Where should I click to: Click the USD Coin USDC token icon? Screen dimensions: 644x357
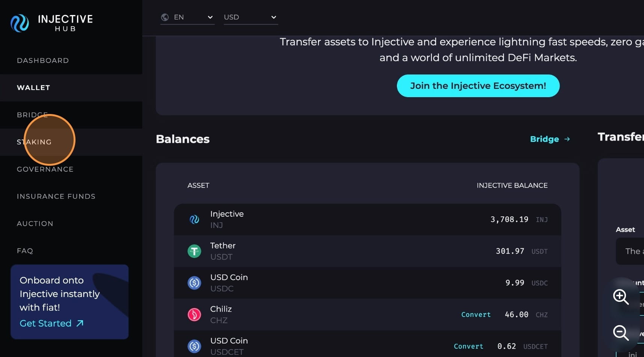194,283
